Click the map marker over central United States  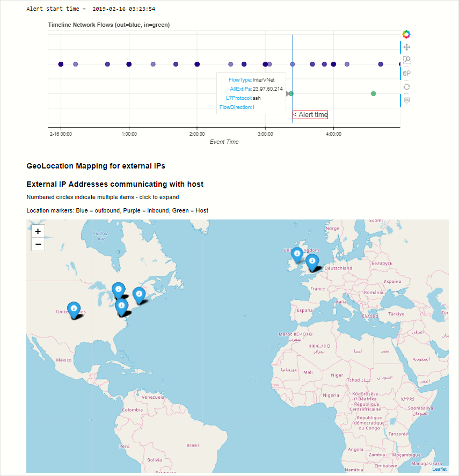[x=74, y=309]
